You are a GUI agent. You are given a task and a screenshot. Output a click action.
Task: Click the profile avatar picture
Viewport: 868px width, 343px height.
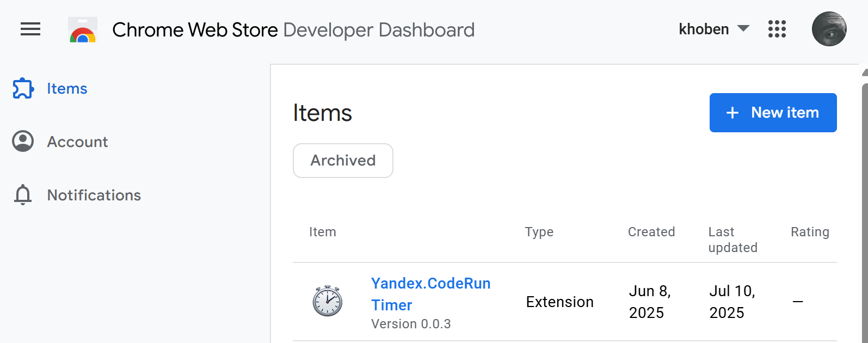tap(829, 29)
